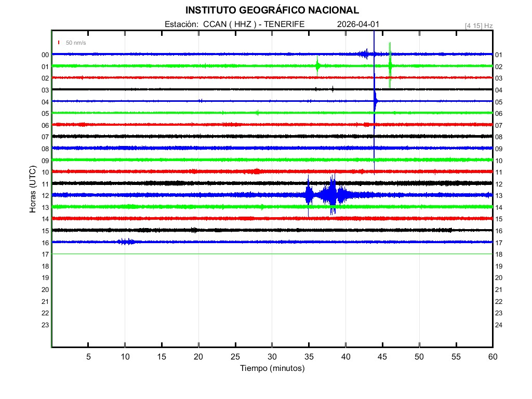Click the red 50 nm/s scale bar marker
Screen dimensions: 532x399
(59, 43)
